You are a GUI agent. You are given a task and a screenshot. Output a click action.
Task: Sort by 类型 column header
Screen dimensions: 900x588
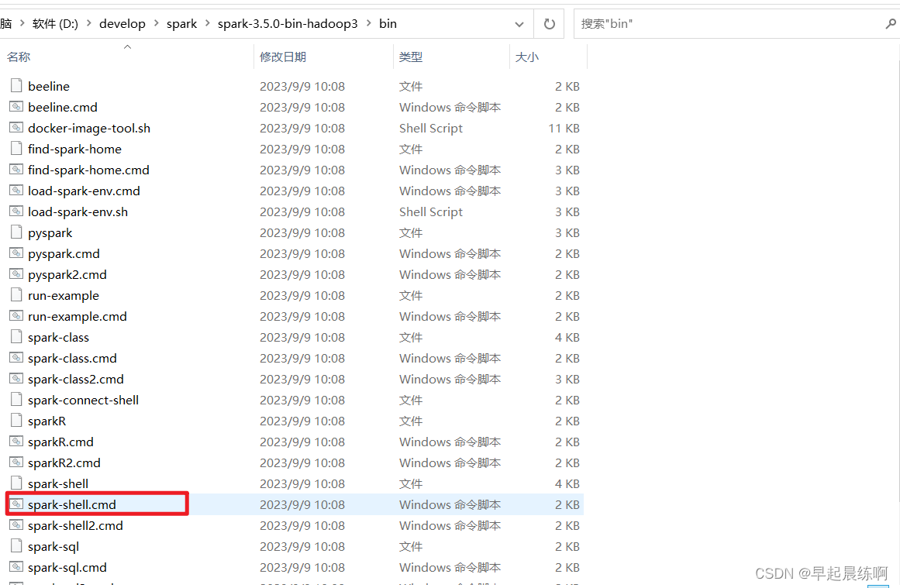(x=411, y=57)
